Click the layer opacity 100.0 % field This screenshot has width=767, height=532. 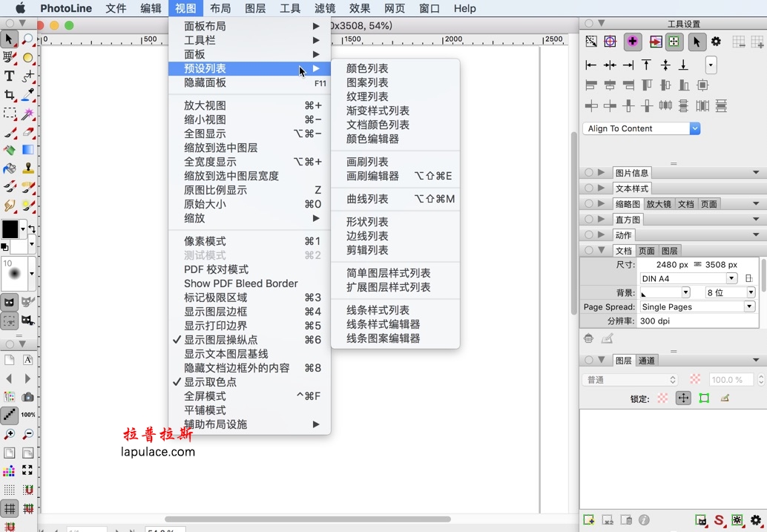pyautogui.click(x=730, y=380)
